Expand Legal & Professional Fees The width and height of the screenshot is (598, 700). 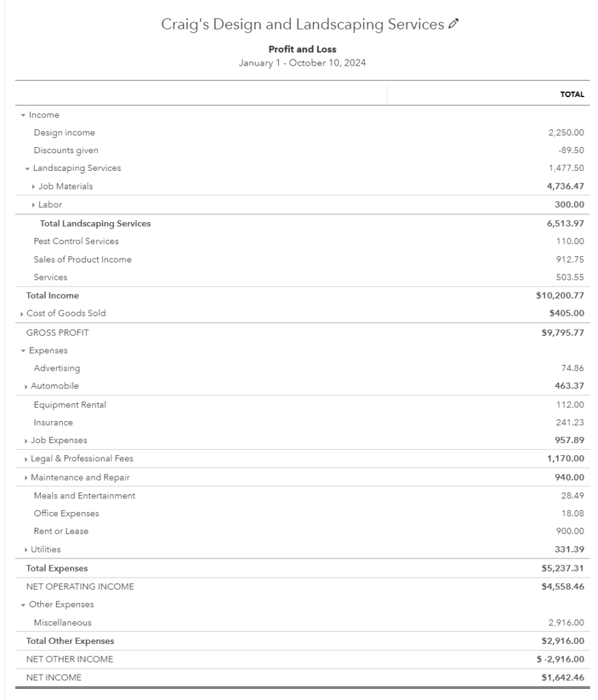coord(26,459)
